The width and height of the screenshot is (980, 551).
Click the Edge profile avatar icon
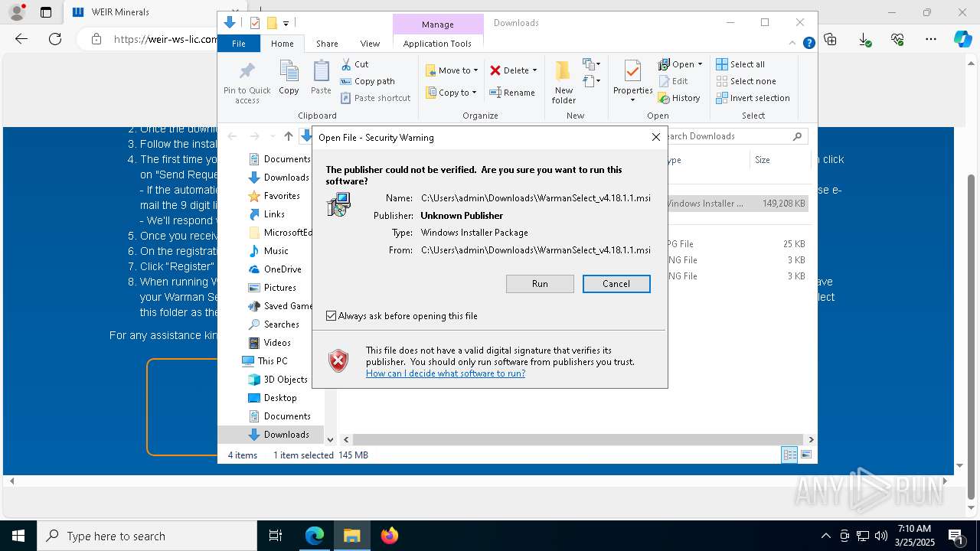pos(17,12)
